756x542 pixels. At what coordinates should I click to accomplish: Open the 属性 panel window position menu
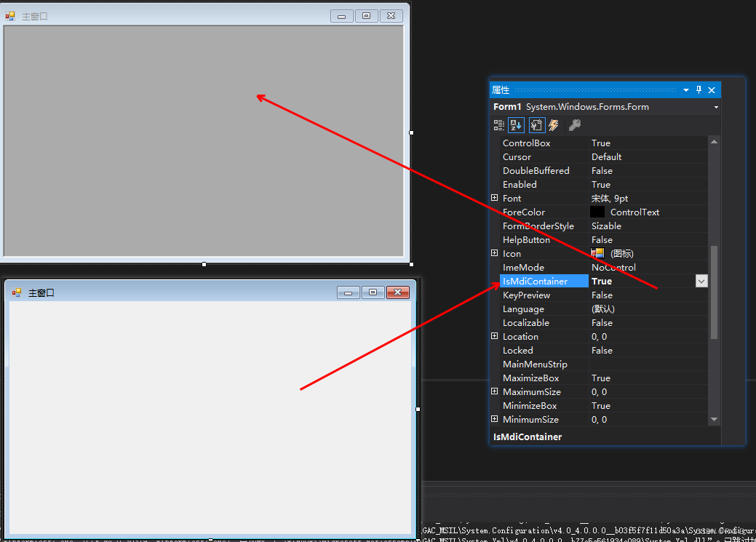(685, 90)
